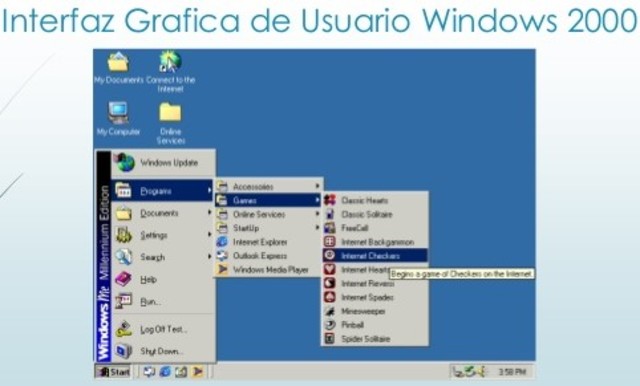640x386 pixels.
Task: Expand the Search submenu arrow
Action: [209, 257]
